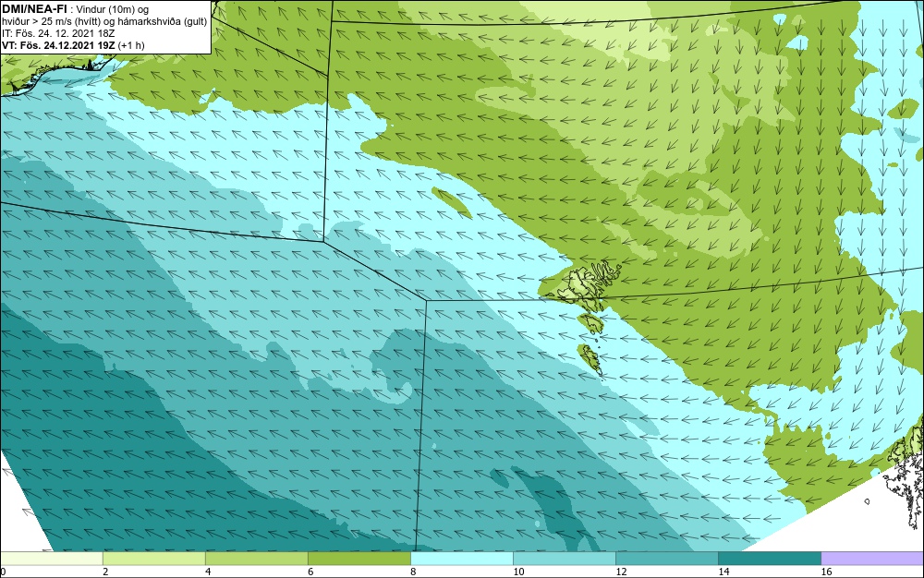Click the small green elongated patch in the sea
Screen dimensions: 924x578
click(x=452, y=202)
